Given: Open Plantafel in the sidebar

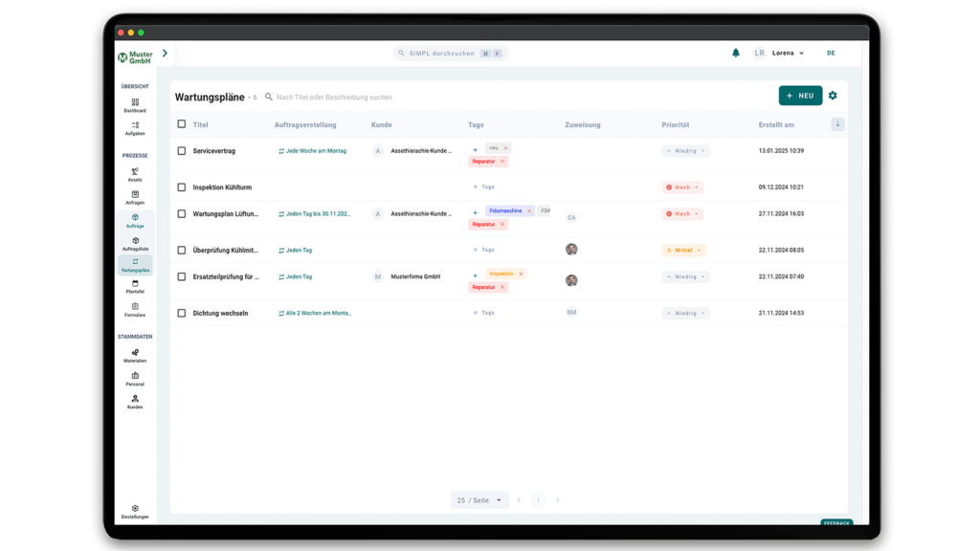Looking at the screenshot, I should (135, 286).
